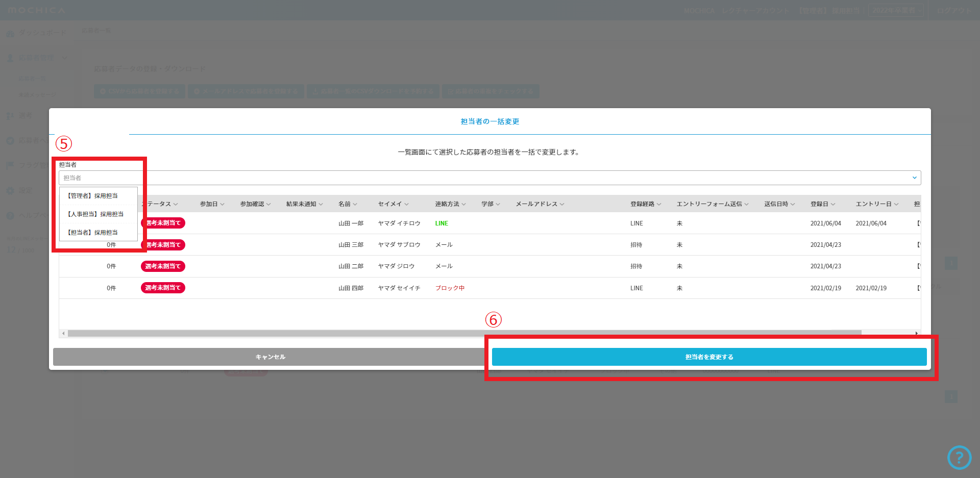Click the 送信日時 column sort chevron
This screenshot has width=980, height=478.
(x=793, y=204)
